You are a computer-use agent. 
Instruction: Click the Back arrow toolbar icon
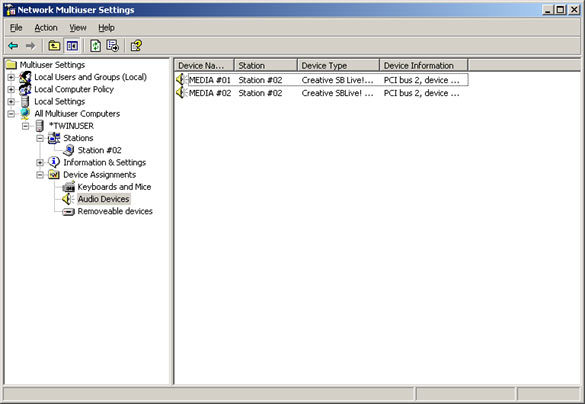pyautogui.click(x=13, y=46)
